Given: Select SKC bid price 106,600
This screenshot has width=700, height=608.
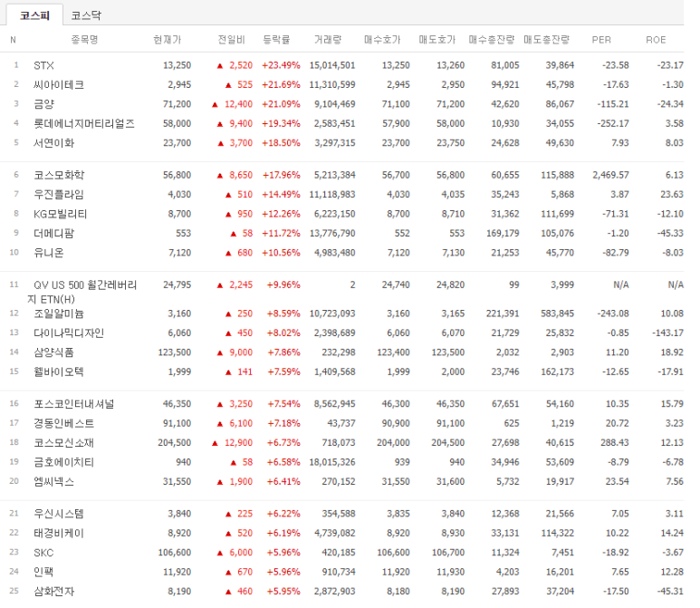Looking at the screenshot, I should 393,553.
